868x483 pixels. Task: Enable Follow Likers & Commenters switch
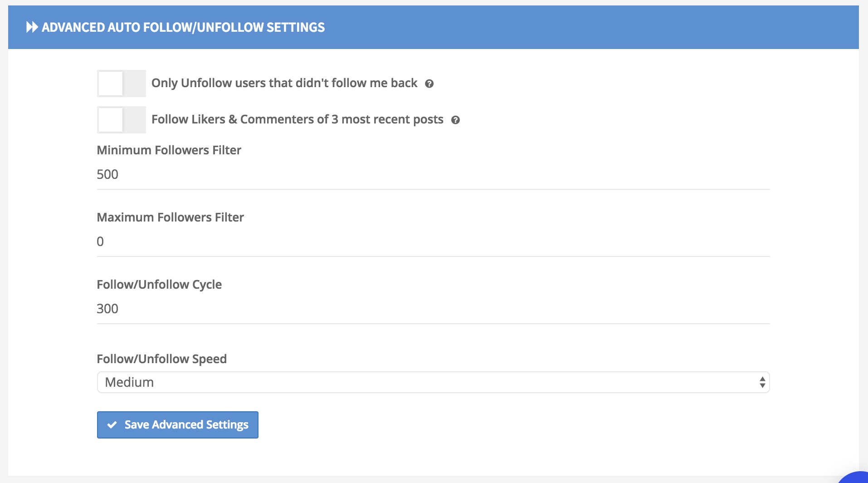click(x=122, y=120)
